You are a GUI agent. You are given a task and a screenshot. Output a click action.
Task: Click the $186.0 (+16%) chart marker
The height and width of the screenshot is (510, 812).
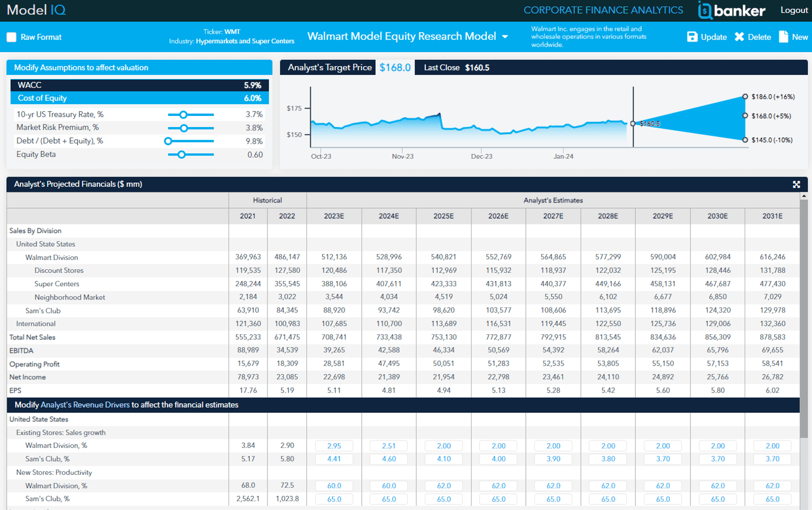745,96
